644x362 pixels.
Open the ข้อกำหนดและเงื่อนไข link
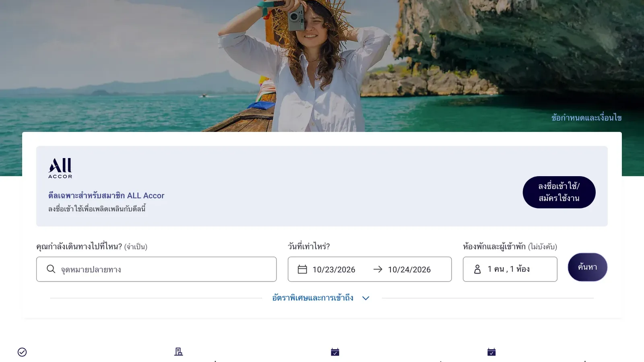pyautogui.click(x=586, y=117)
